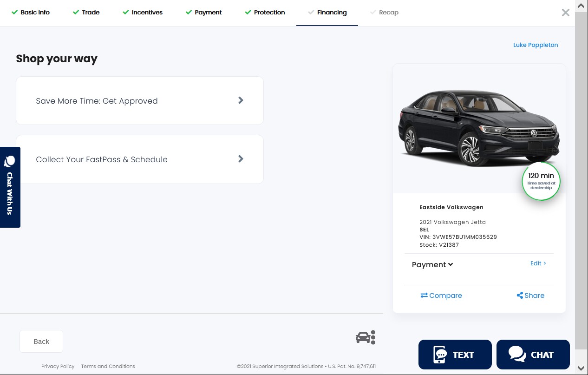588x375 pixels.
Task: Click the scrollbar down arrow
Action: [581, 368]
